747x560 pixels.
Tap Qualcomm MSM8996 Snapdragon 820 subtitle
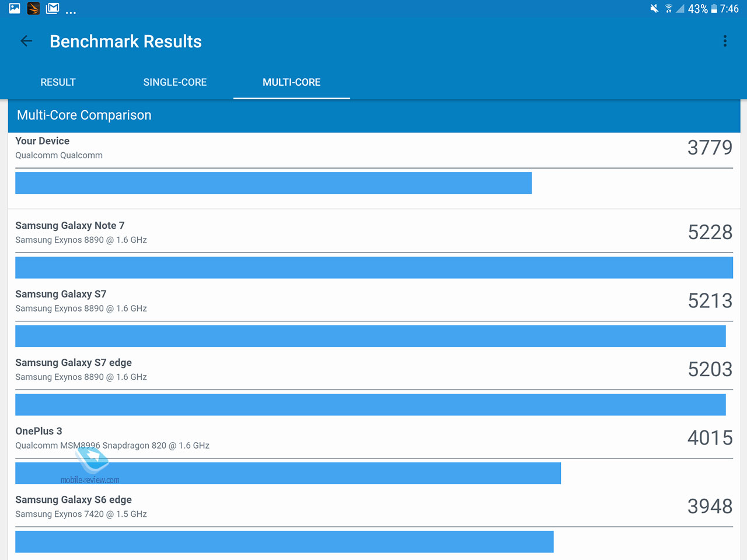click(x=112, y=446)
